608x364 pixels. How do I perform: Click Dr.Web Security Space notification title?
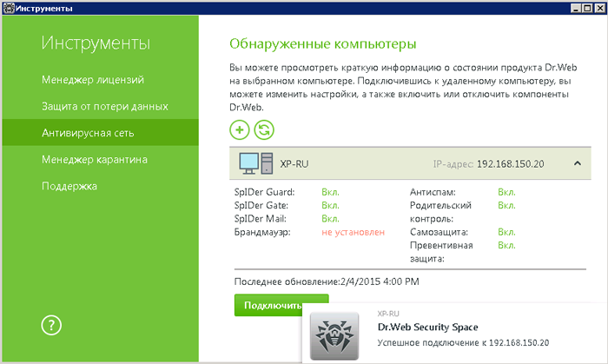427,328
